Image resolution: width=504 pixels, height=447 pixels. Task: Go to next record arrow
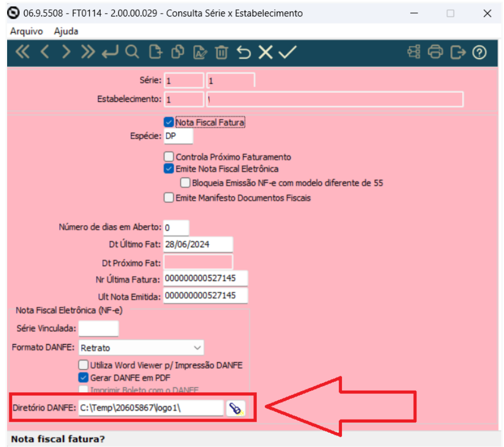(x=66, y=52)
